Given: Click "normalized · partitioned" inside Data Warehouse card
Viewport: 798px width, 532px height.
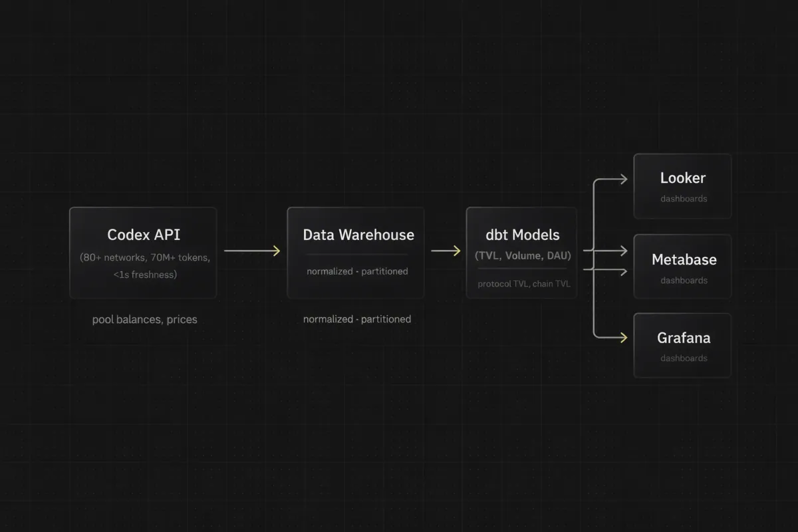Looking at the screenshot, I should coord(357,271).
